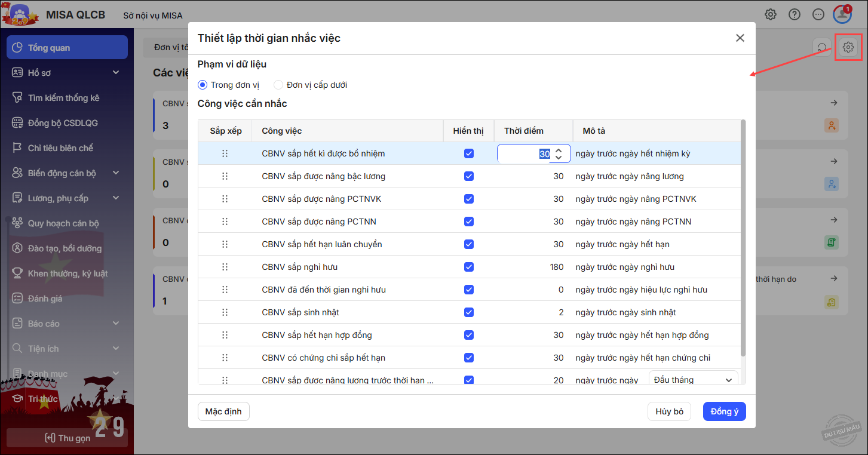Click the refresh icon beside the gear
868x455 pixels.
[823, 47]
